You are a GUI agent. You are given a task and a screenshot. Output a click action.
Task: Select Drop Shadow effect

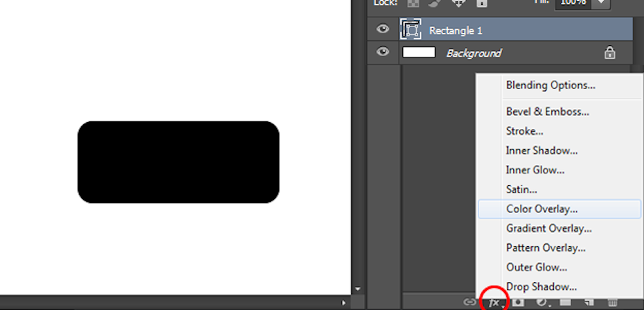click(x=541, y=286)
